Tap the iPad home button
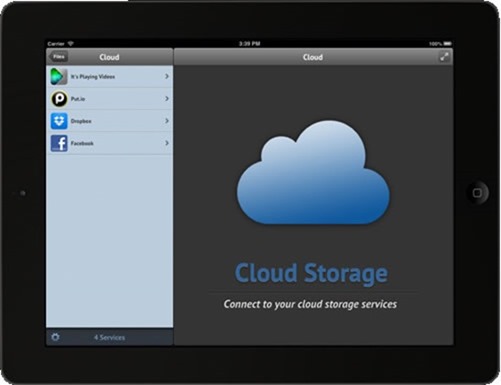 (x=477, y=193)
